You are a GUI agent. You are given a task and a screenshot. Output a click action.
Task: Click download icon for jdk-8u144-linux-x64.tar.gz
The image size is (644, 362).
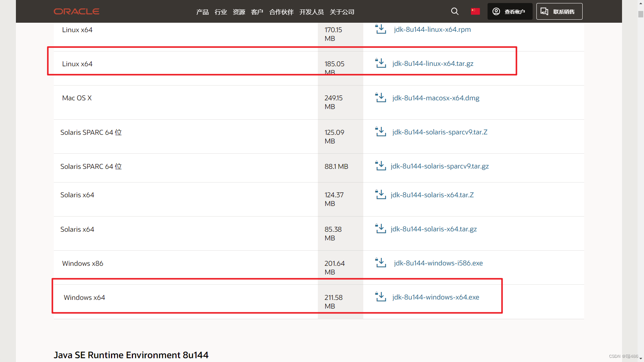tap(381, 63)
